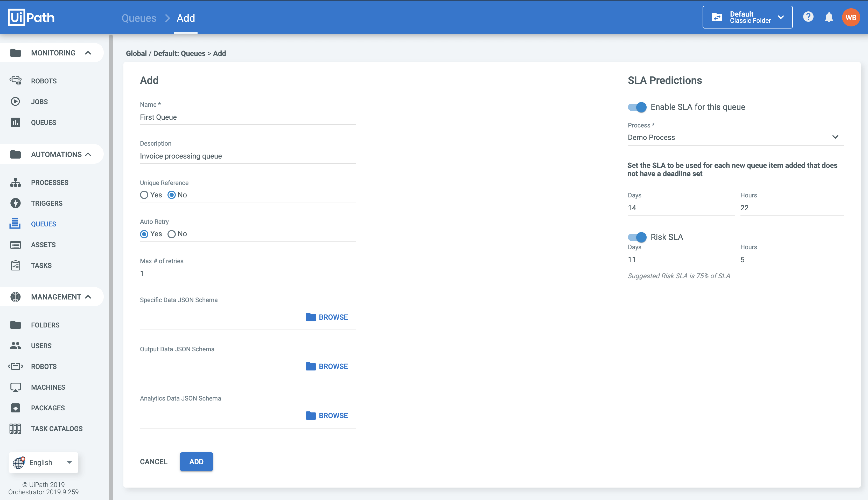The image size is (868, 500).
Task: Click the globe icon in language selector
Action: click(x=19, y=463)
